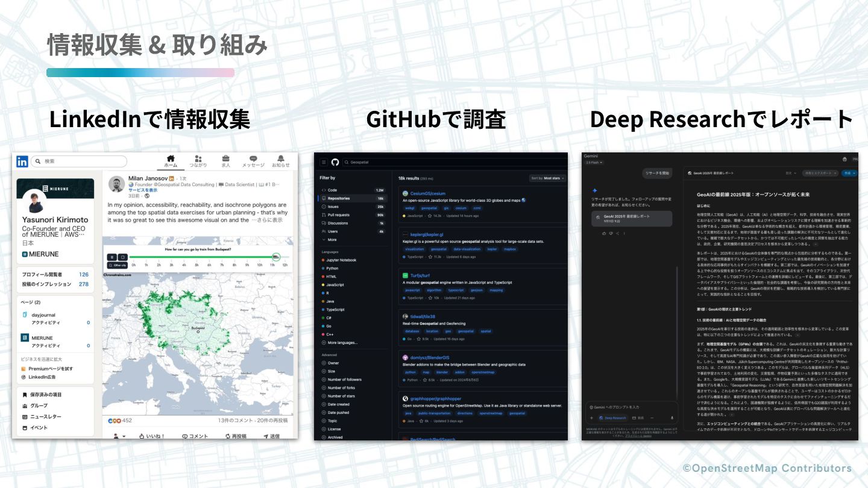Open GeoAI 2025年 最前線レポート card
The image size is (868, 488).
click(x=631, y=219)
